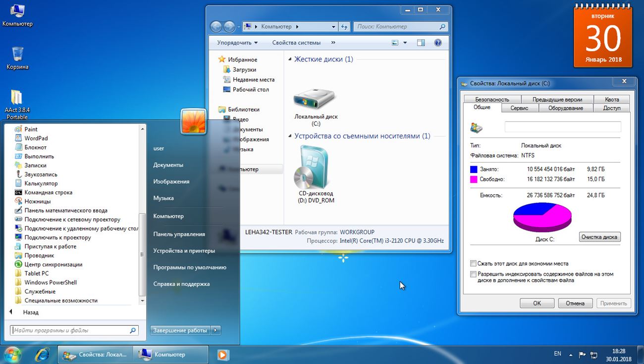Switch to the Сервис tab

tap(519, 108)
